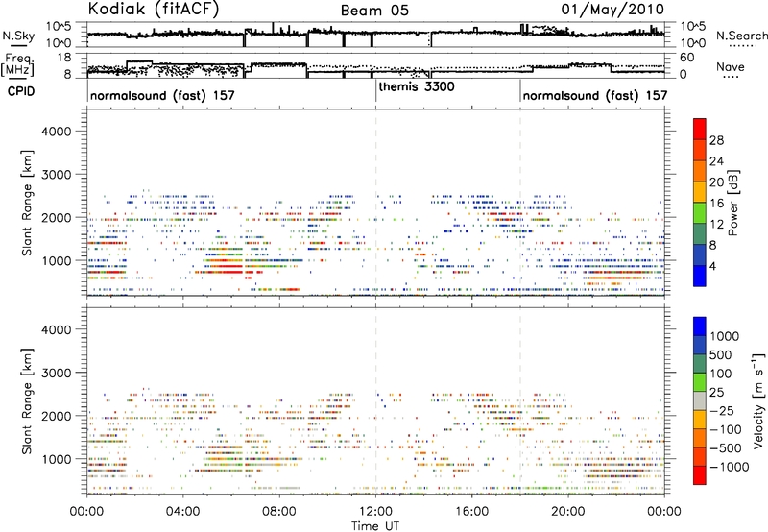768x532 pixels.
Task: Click the Slant Range label of power panel
Action: pos(28,203)
